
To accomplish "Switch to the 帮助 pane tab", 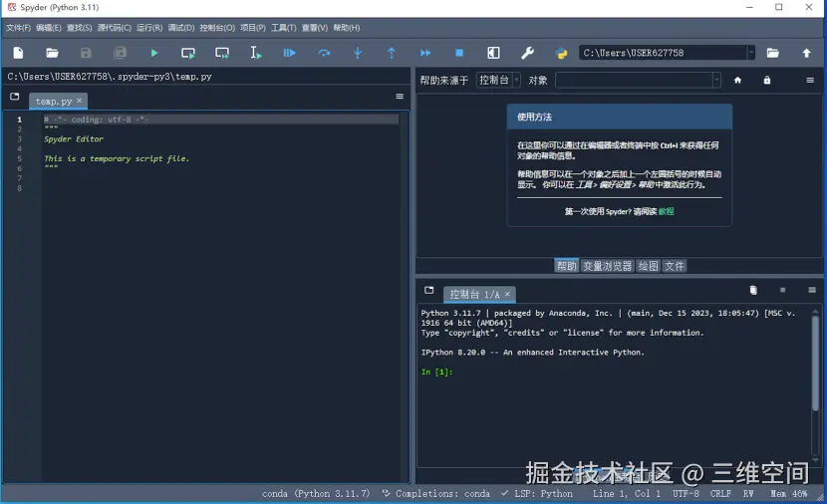I will tap(567, 266).
